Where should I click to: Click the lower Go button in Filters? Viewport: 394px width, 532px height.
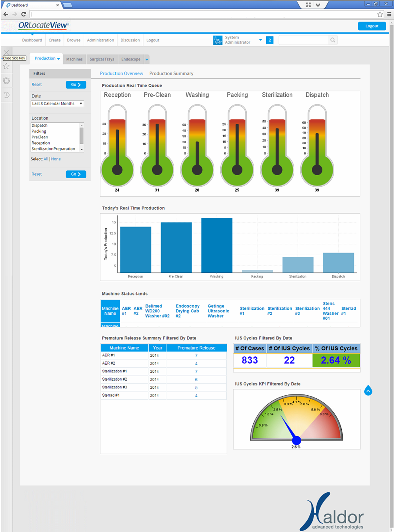[76, 174]
